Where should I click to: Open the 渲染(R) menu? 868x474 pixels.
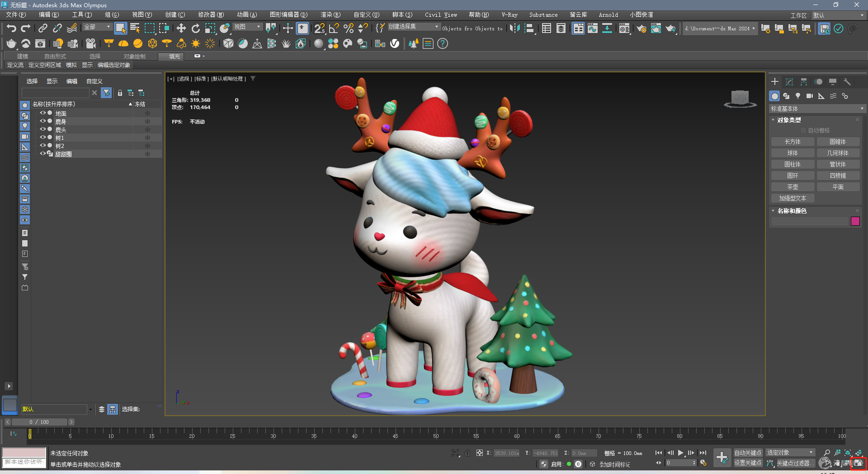pos(330,15)
